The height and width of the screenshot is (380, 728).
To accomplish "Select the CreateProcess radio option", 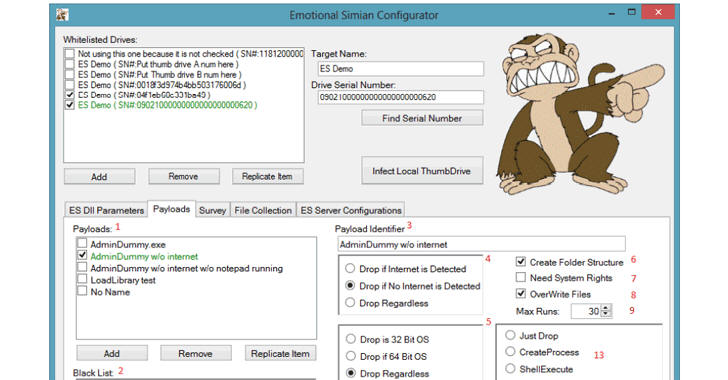I will (x=510, y=352).
